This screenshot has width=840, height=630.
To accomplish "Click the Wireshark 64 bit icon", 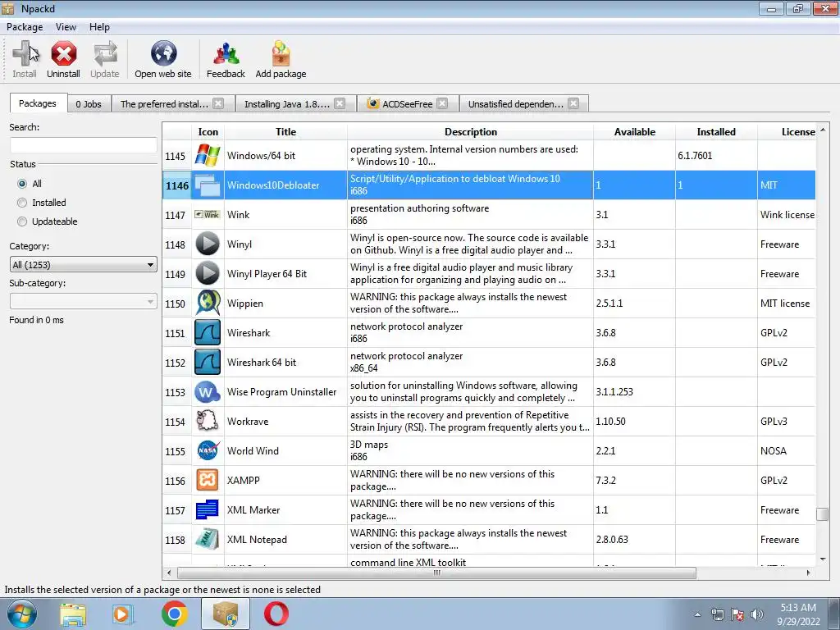I will point(208,362).
